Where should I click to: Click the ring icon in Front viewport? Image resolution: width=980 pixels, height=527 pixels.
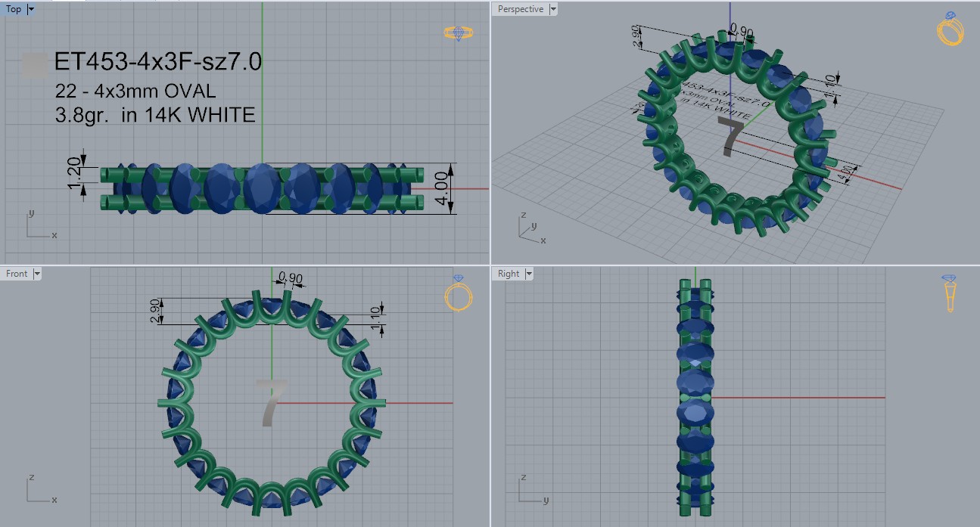[x=459, y=293]
